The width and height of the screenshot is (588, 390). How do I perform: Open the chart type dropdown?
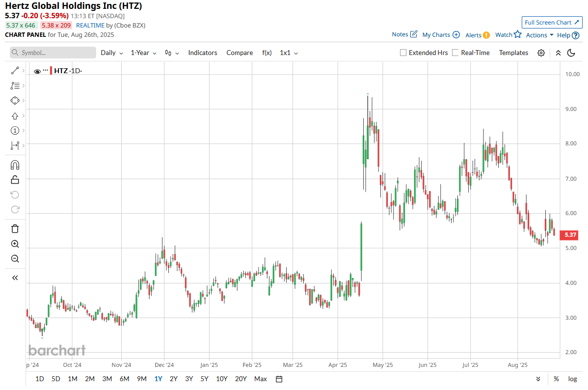tap(172, 53)
